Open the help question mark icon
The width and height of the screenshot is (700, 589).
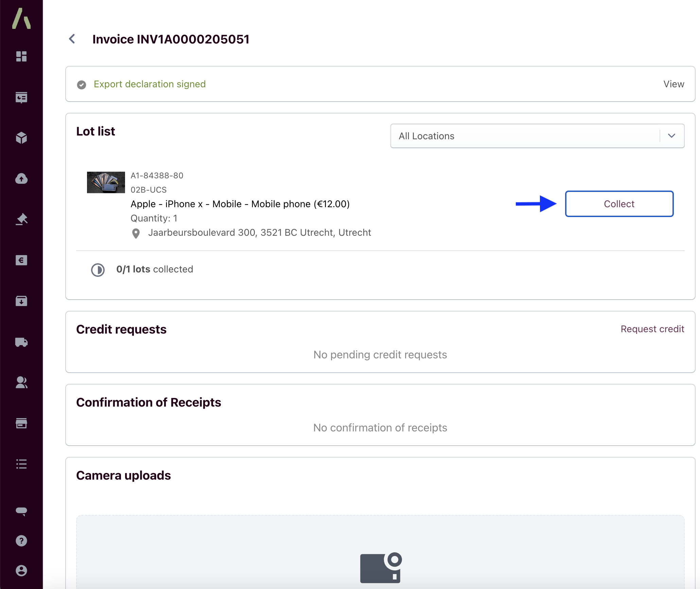[x=21, y=541]
